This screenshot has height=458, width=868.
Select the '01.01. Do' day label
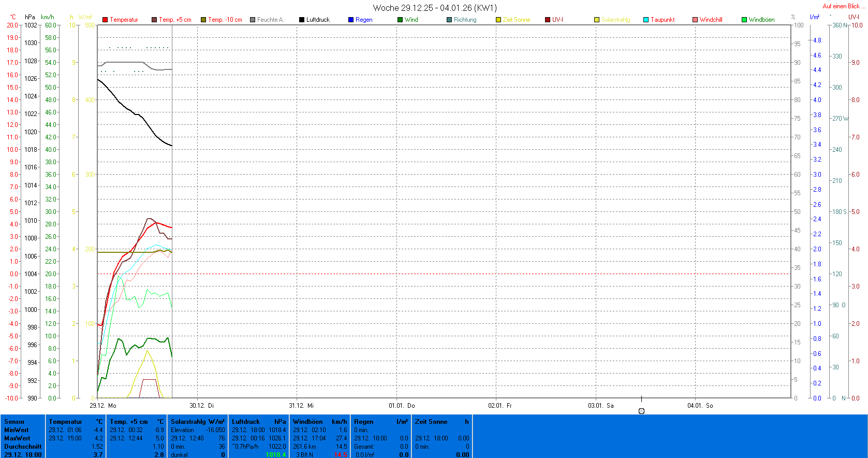tap(402, 406)
